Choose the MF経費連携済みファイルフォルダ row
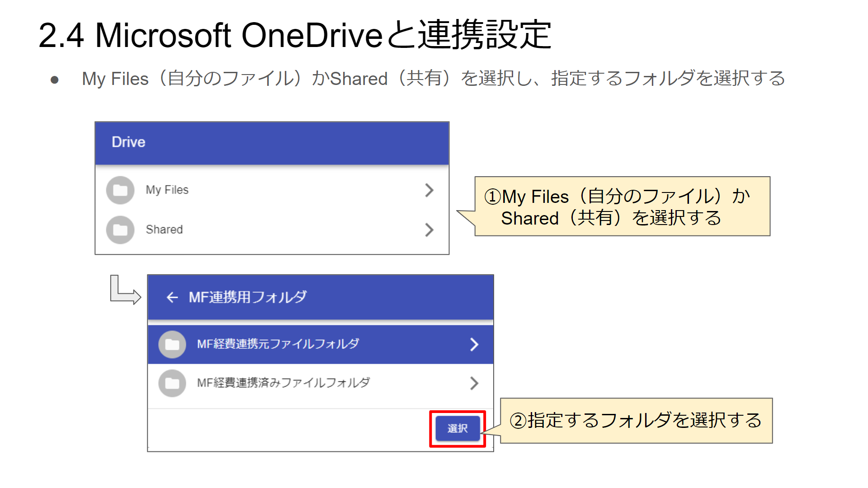Viewport: 868px width, 488px height. click(321, 384)
